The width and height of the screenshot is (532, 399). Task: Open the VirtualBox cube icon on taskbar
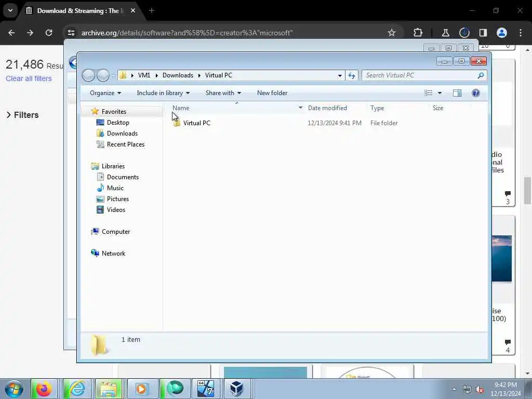tap(236, 389)
